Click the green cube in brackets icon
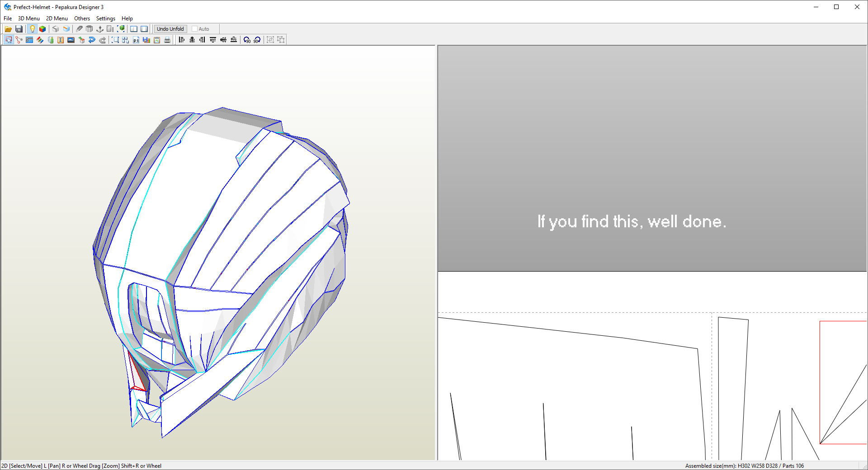This screenshot has width=868, height=470. (x=121, y=29)
